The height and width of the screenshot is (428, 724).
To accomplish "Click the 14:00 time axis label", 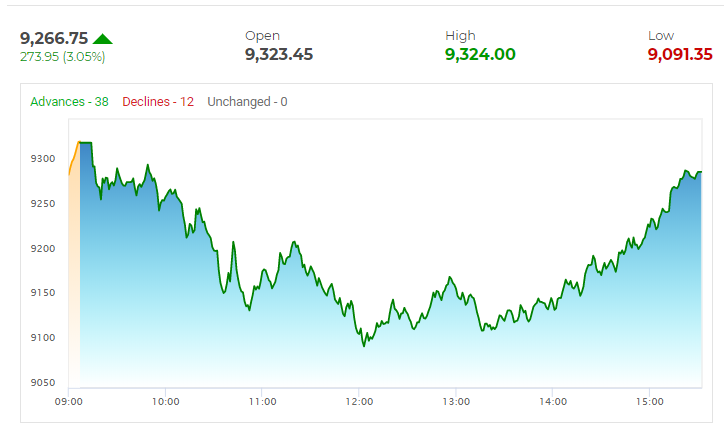I will (x=552, y=402).
